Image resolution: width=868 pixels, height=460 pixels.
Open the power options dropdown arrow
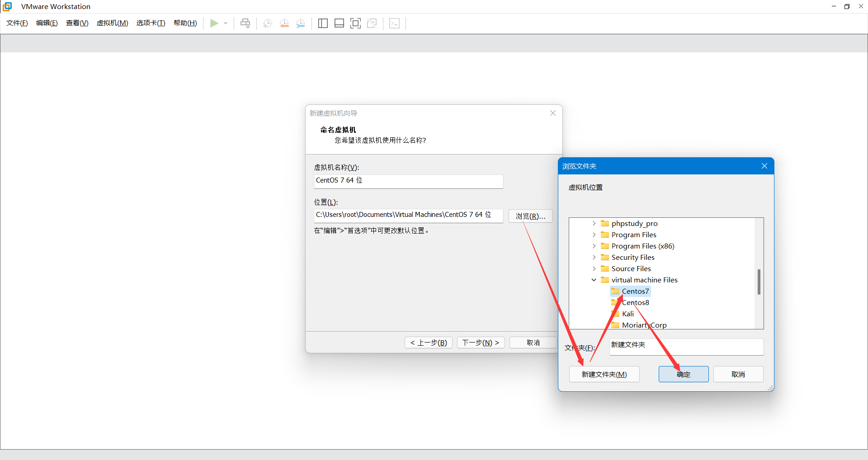click(226, 23)
